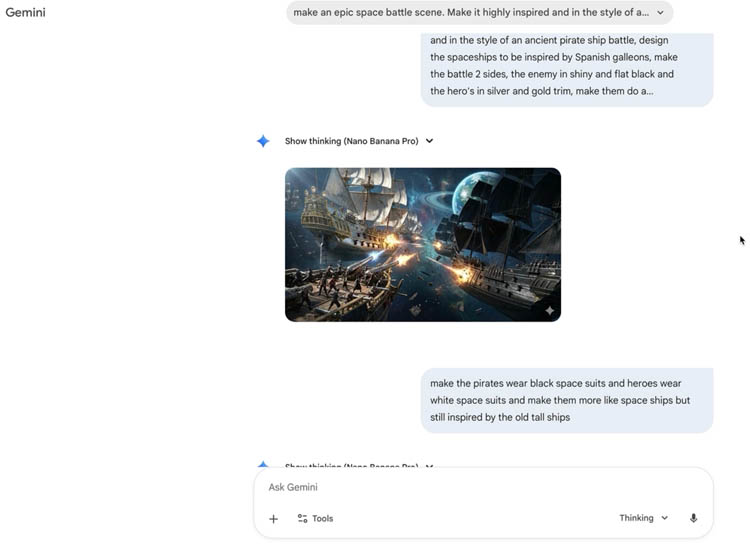Viewport: 750px width, 548px height.
Task: Open the Tools sliders icon
Action: [x=302, y=519]
